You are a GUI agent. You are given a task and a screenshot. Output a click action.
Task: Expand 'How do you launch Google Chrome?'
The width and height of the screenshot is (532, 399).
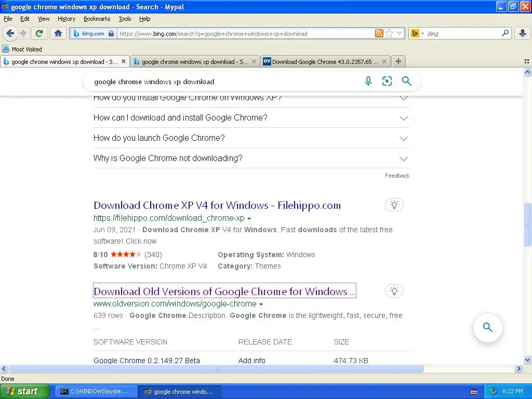pos(251,138)
